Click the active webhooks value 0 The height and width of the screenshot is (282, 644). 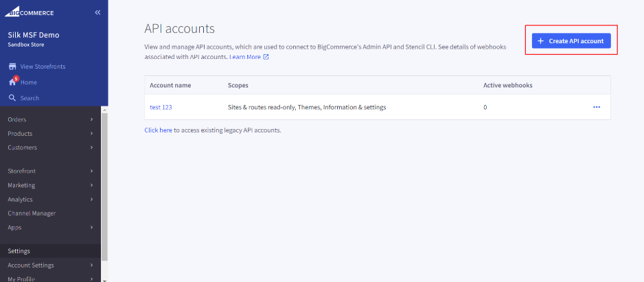[485, 107]
